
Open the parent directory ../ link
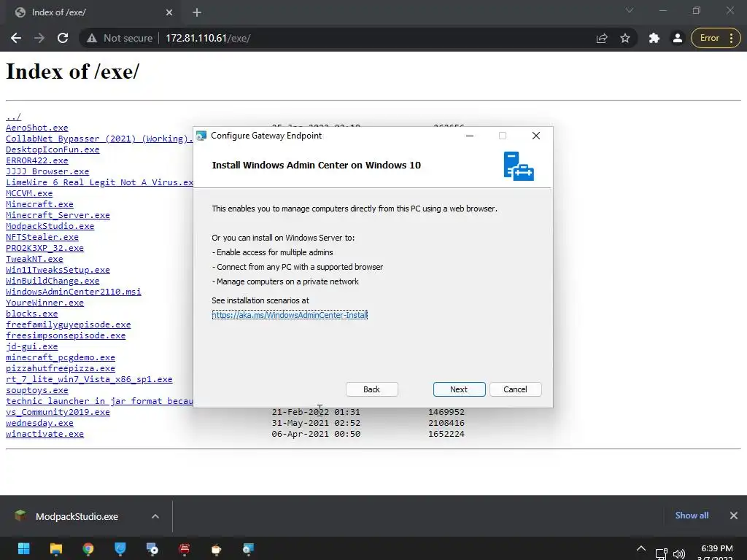pos(13,117)
